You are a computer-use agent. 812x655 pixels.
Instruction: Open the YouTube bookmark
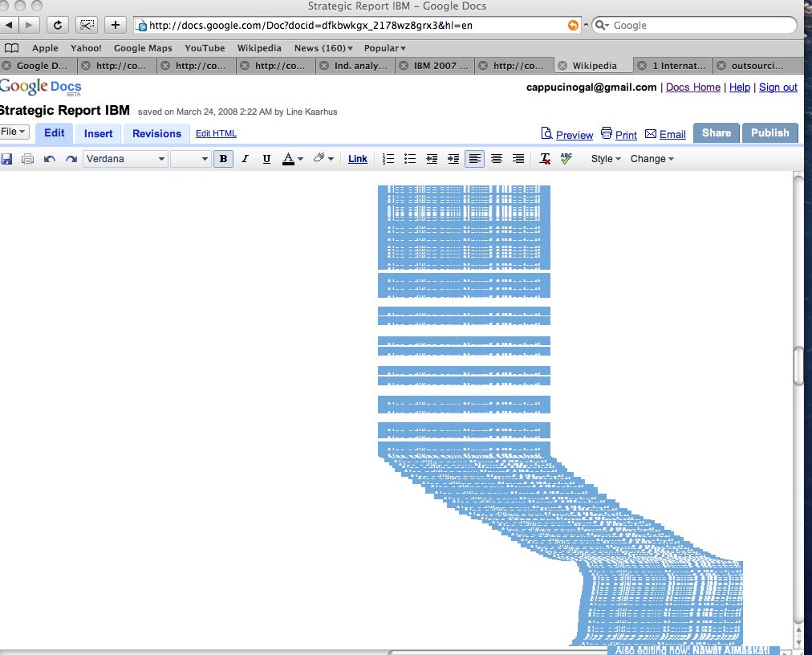coord(205,48)
